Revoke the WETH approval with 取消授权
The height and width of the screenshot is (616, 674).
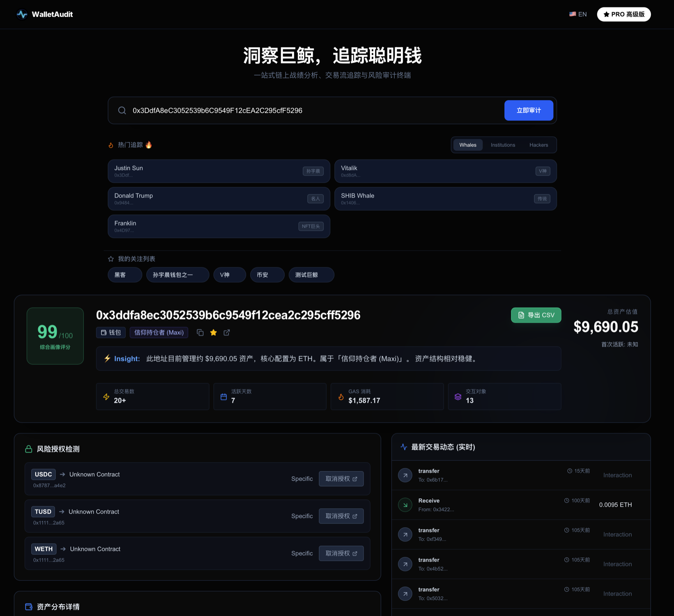341,554
